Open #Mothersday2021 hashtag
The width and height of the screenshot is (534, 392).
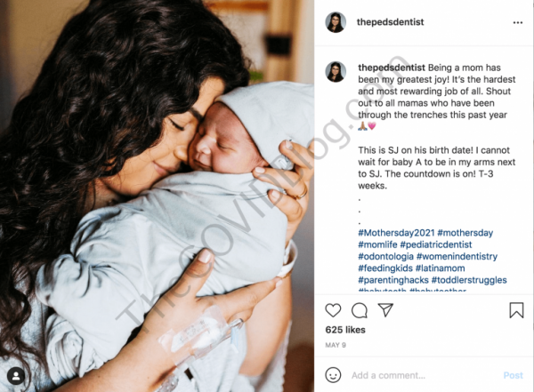[396, 233]
